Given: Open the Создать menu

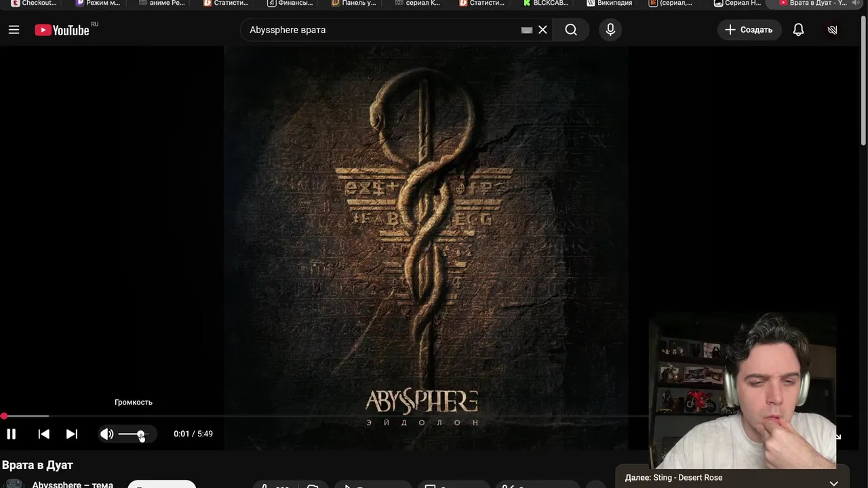Looking at the screenshot, I should click(749, 30).
